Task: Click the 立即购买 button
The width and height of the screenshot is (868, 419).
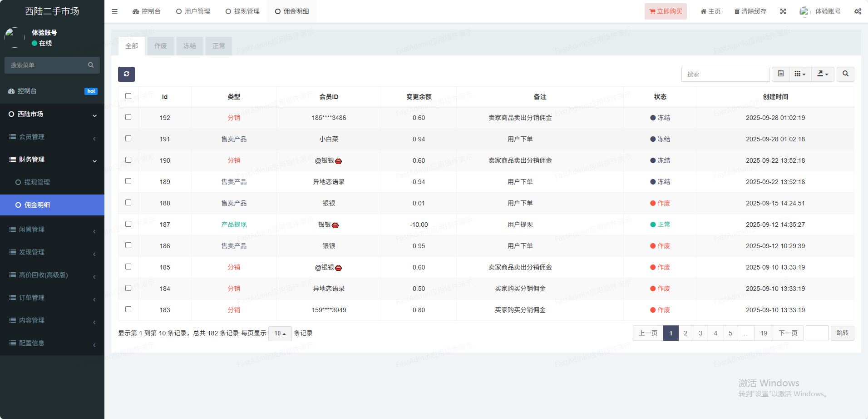Action: tap(666, 11)
